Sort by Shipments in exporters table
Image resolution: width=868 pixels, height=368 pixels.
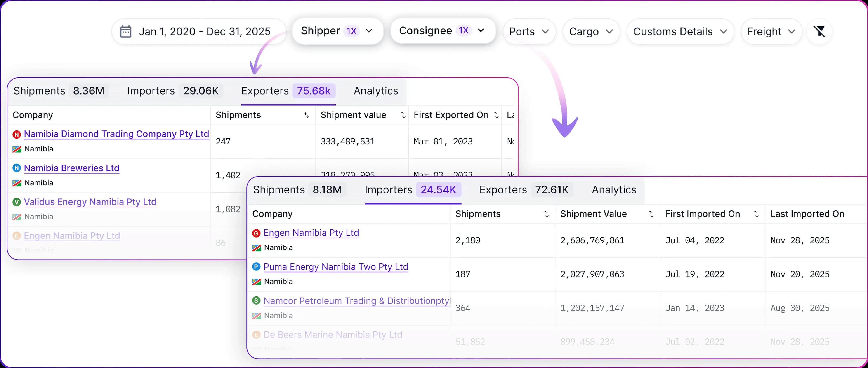[306, 115]
